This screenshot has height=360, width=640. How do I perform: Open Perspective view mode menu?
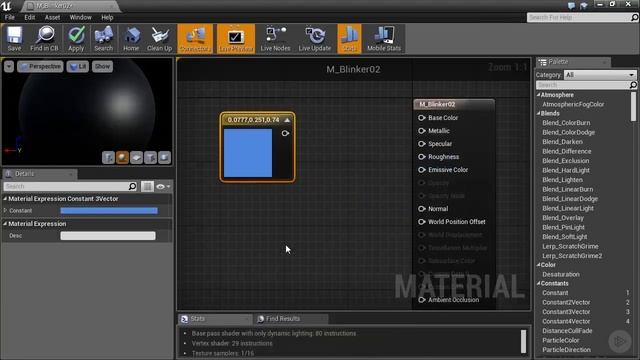[40, 66]
